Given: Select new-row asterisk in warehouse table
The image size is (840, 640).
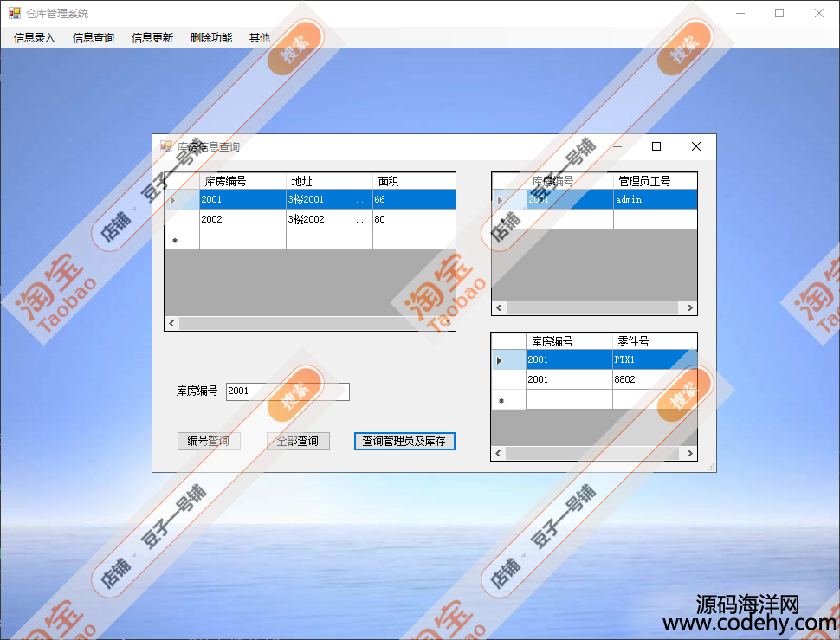Looking at the screenshot, I should click(x=182, y=239).
